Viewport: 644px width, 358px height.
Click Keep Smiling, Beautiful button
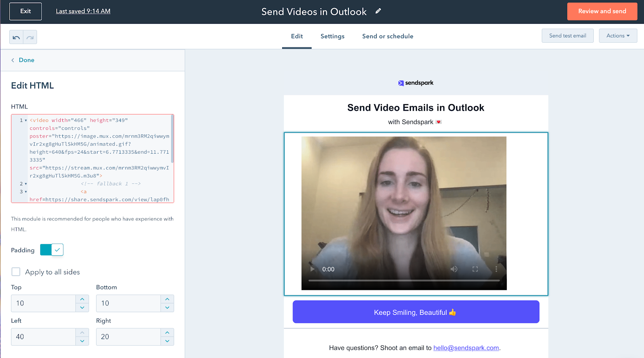coord(416,312)
